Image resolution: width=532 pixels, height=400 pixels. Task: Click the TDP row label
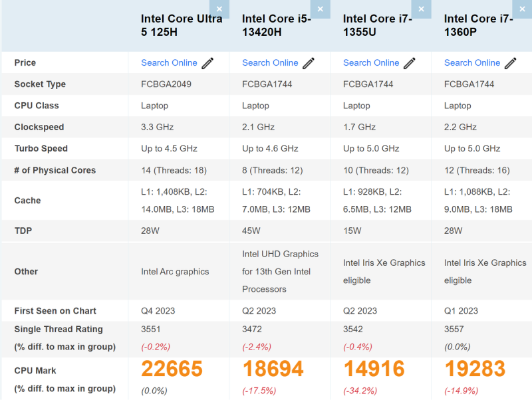(25, 231)
